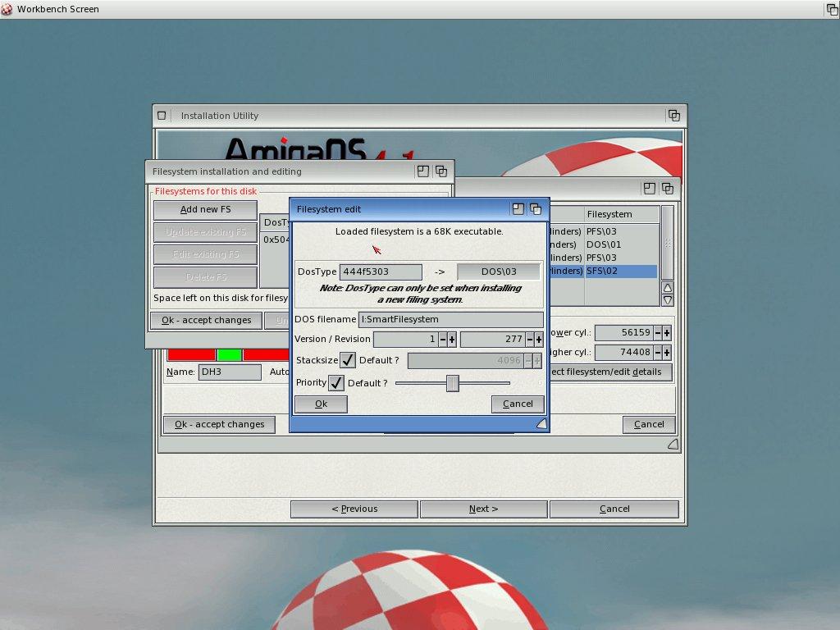Image resolution: width=840 pixels, height=630 pixels.
Task: Decrease the Version number with minus
Action: coord(443,339)
